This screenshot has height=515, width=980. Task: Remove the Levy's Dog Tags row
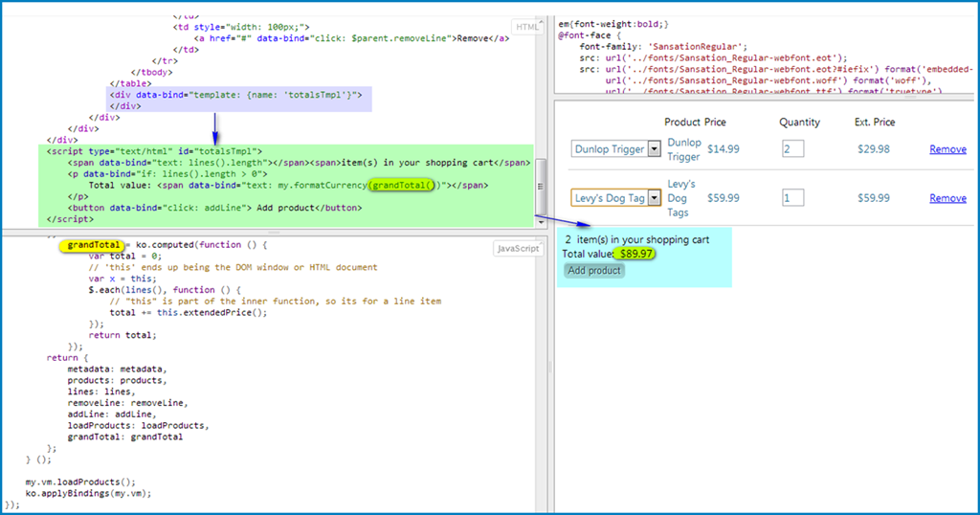pyautogui.click(x=947, y=198)
